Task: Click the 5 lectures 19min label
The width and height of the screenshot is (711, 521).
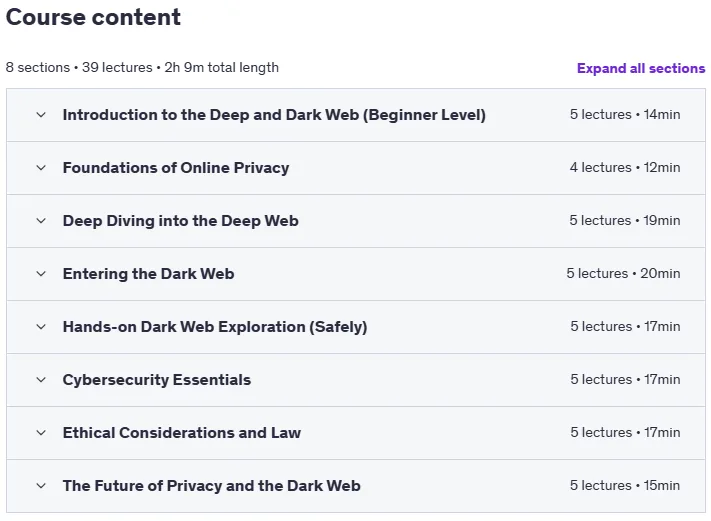Action: (x=625, y=220)
